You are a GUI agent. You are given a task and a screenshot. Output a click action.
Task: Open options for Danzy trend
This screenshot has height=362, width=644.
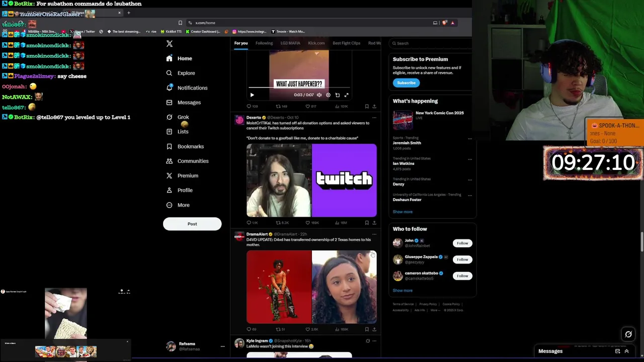tap(470, 179)
